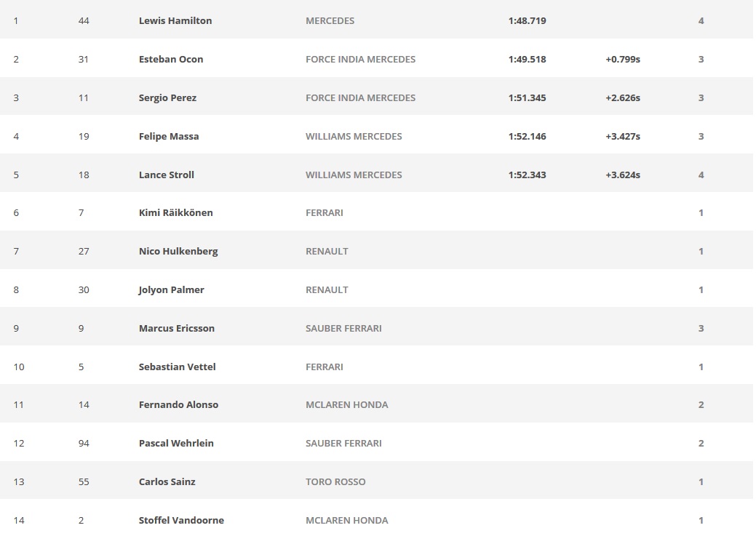This screenshot has height=536, width=756.
Task: Open Jolyon Palmer's driver entry
Action: click(171, 290)
